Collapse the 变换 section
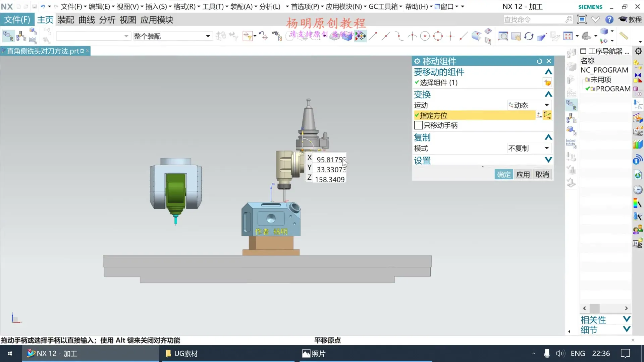The image size is (644, 362). tap(548, 94)
